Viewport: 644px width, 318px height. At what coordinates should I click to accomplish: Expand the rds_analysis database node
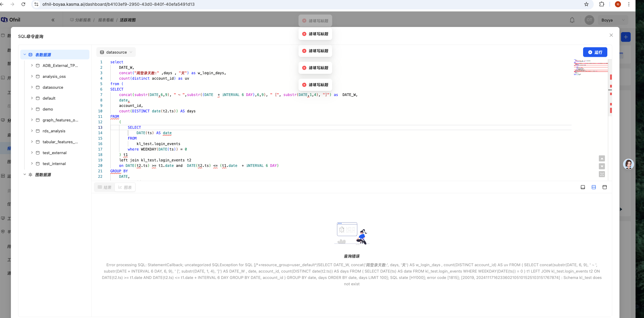coord(32,131)
